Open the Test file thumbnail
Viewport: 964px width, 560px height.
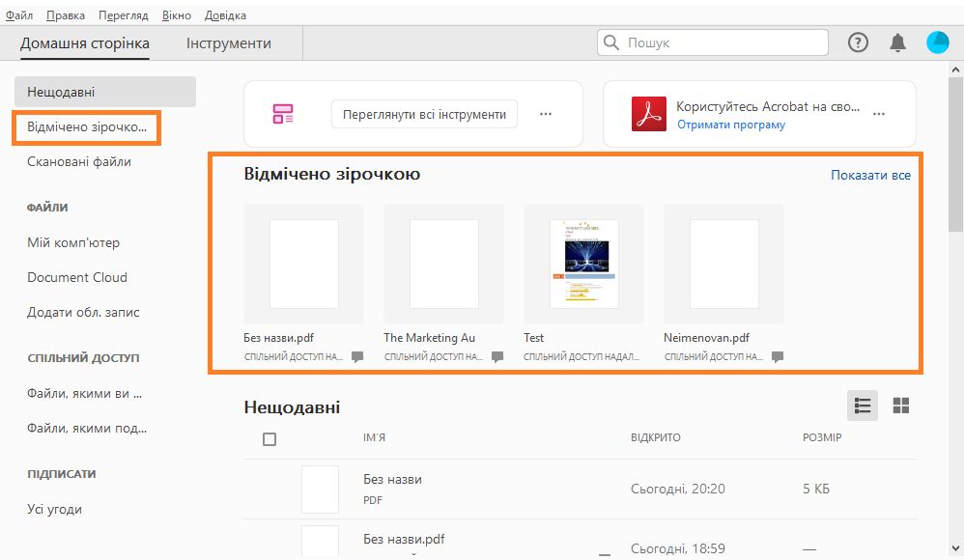click(x=582, y=263)
